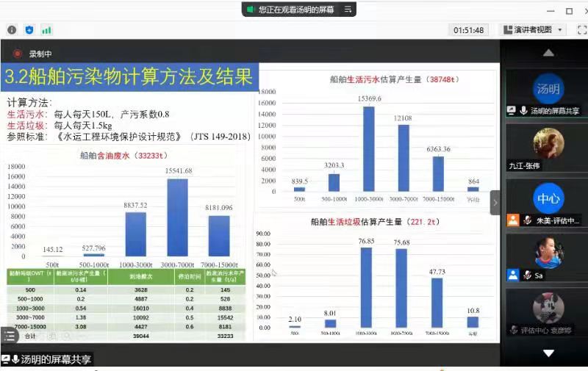Open the menu icon beside the sharing notice

348,9
